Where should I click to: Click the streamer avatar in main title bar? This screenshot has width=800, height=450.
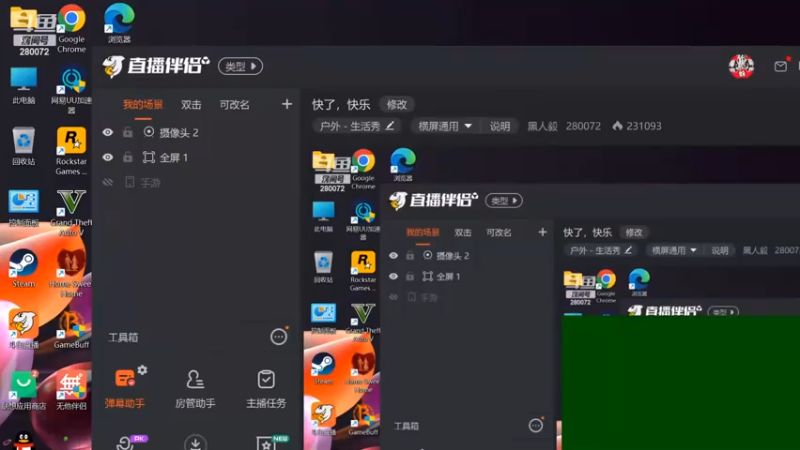[741, 66]
